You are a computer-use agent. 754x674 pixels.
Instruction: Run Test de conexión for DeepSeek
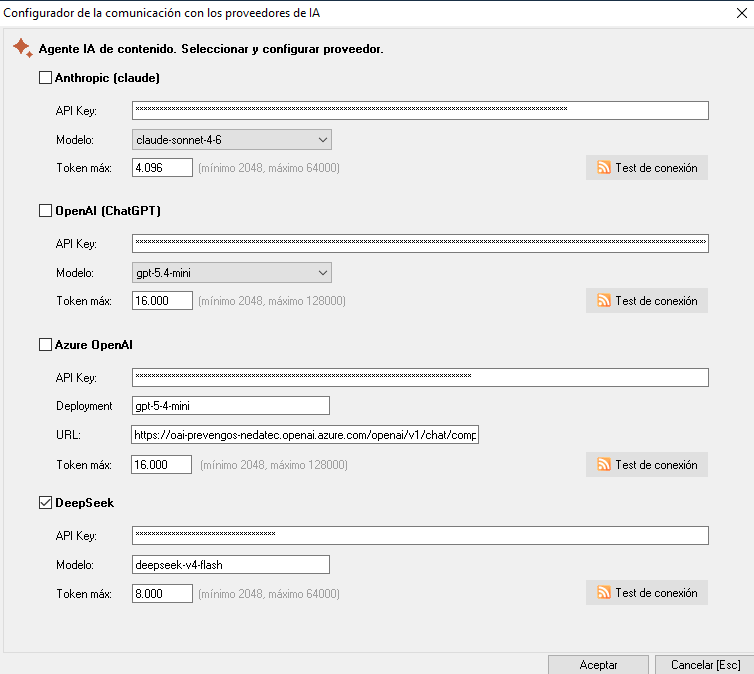click(x=647, y=593)
